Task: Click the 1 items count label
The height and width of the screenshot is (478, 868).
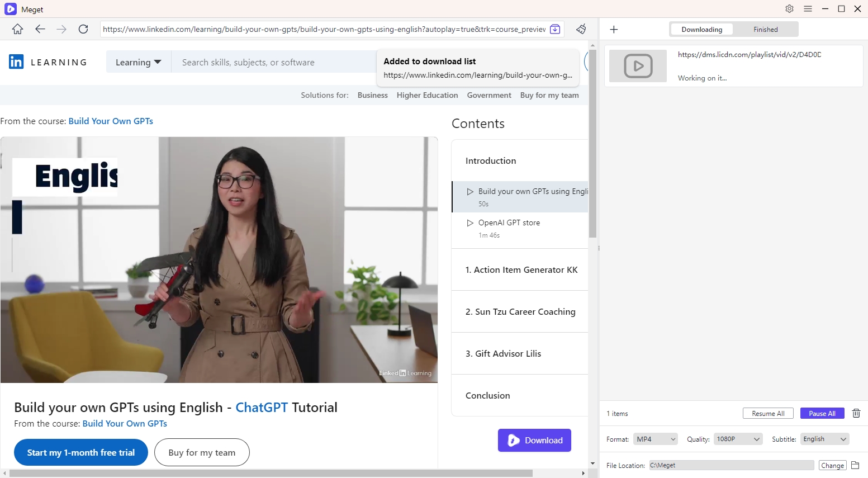Action: tap(617, 413)
